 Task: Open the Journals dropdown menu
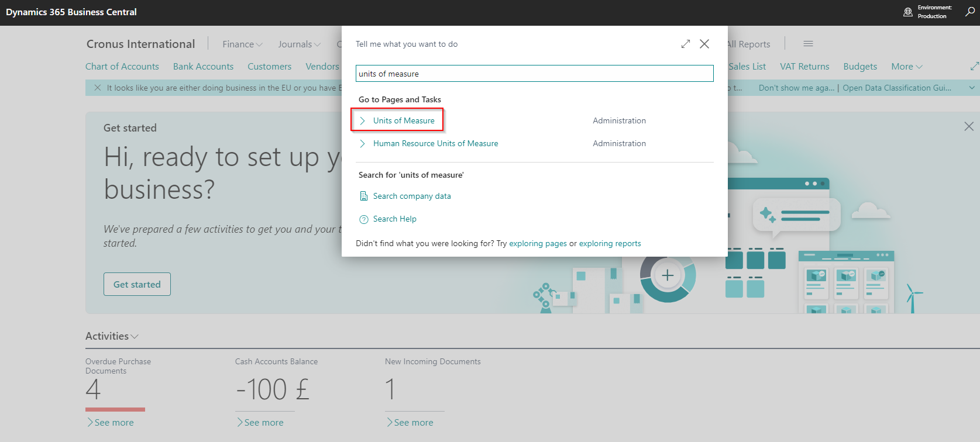tap(299, 44)
